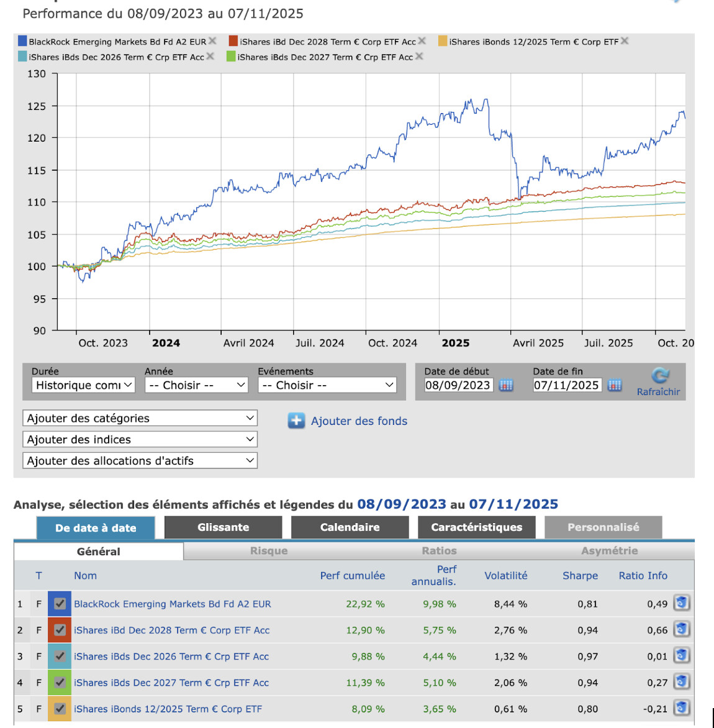Viewport: 714px width, 728px height.
Task: Open iShares iBd Dec 2028 fund link
Action: [x=171, y=630]
